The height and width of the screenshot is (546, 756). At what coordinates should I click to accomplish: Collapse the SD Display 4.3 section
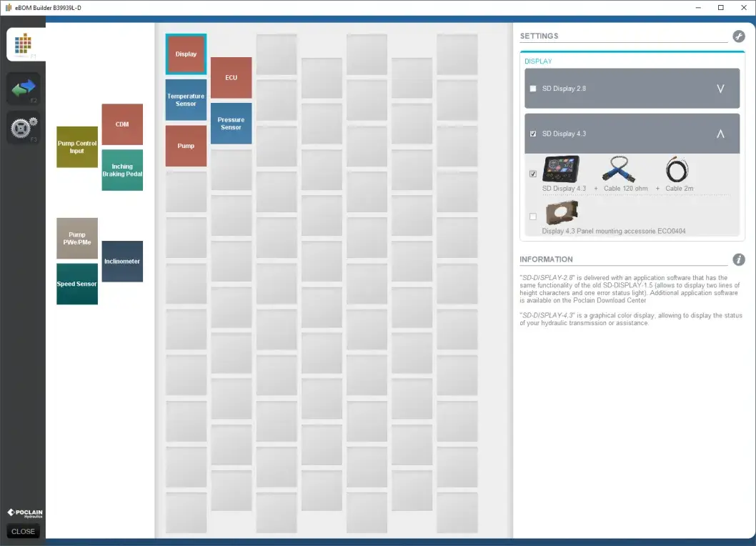coord(720,134)
